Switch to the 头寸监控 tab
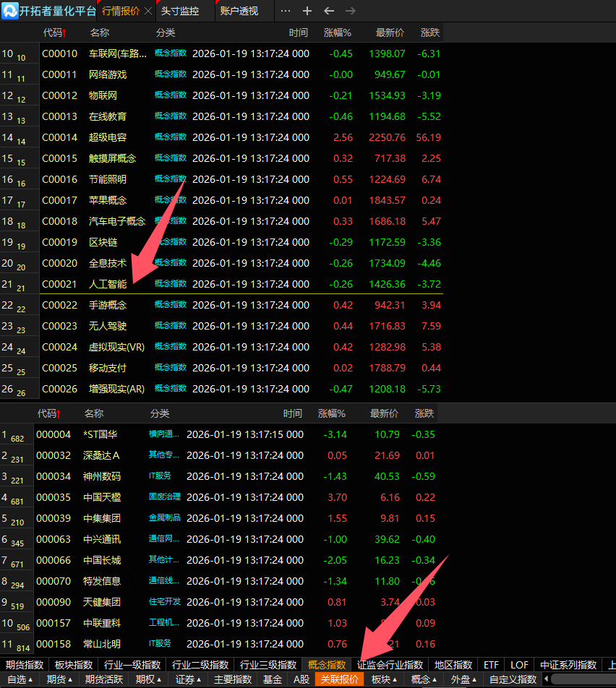The width and height of the screenshot is (616, 688). pos(179,12)
